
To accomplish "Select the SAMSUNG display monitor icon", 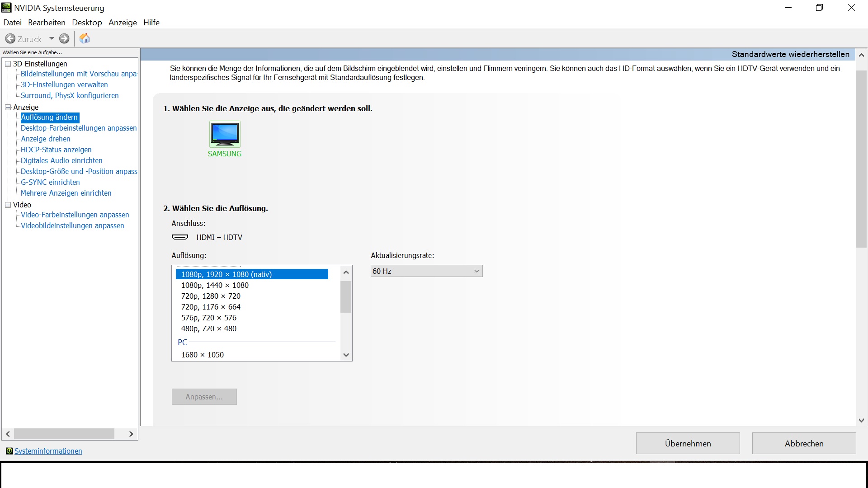I will (x=225, y=134).
